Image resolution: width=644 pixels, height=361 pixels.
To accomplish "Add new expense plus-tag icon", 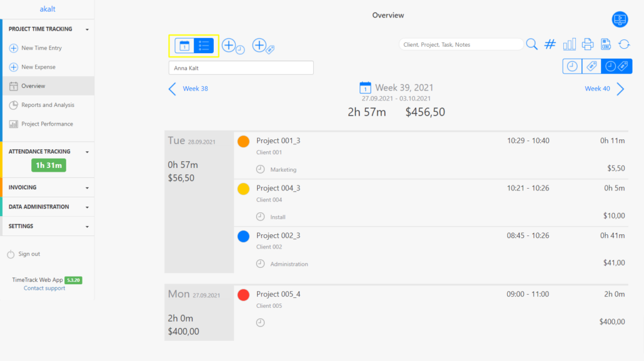I will [x=263, y=46].
